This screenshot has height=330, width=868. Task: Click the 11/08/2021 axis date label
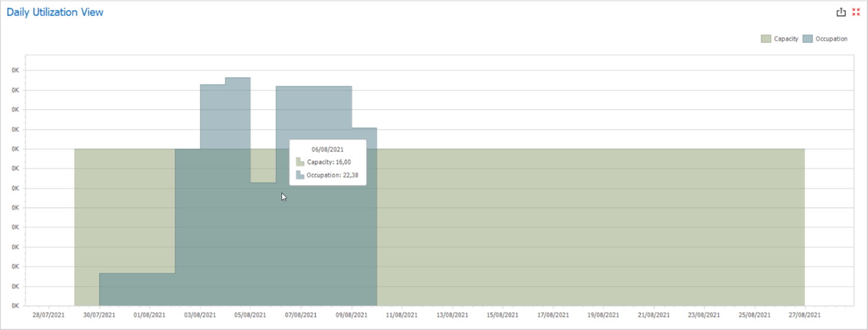[x=402, y=315]
